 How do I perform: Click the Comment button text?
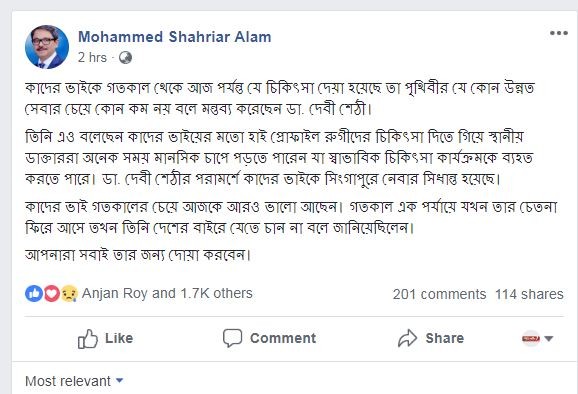pyautogui.click(x=283, y=338)
